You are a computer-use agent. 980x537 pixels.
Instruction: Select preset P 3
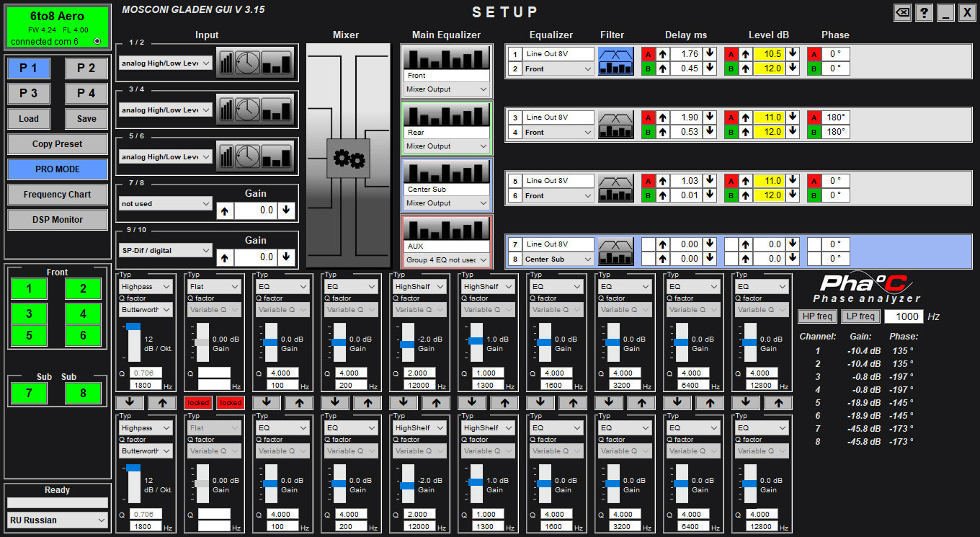tap(29, 94)
